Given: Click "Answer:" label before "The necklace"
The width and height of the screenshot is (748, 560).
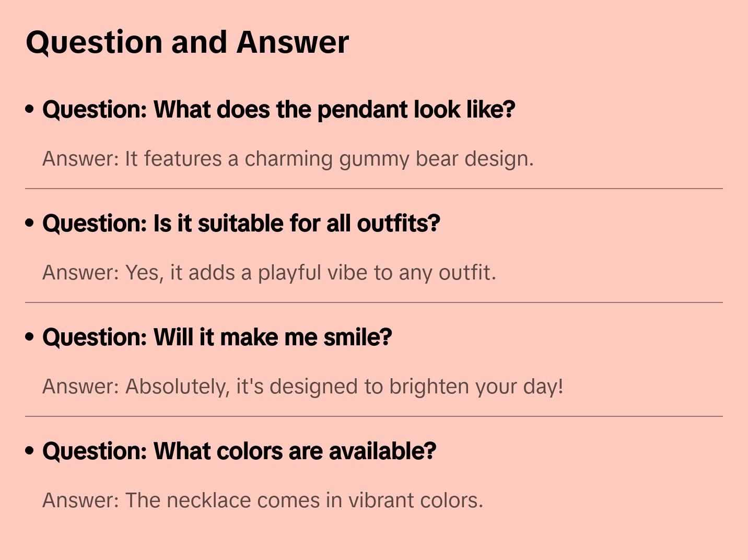Looking at the screenshot, I should 81,500.
